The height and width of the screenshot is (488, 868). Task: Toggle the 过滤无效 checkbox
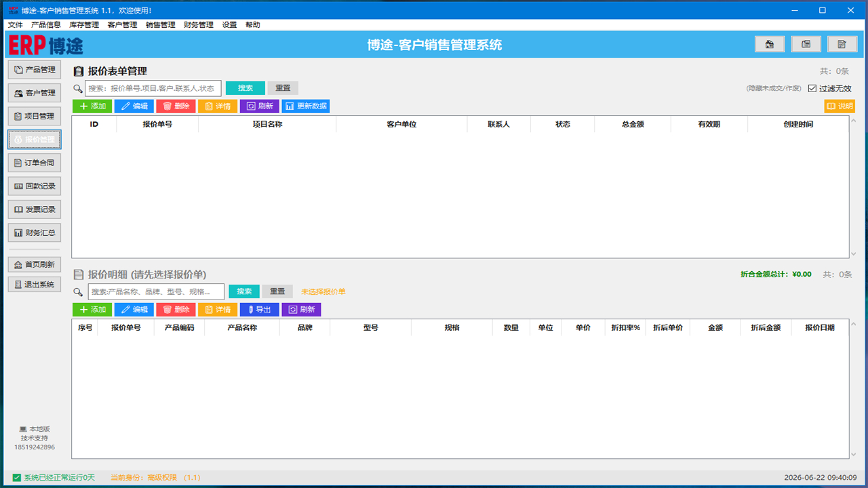point(812,88)
